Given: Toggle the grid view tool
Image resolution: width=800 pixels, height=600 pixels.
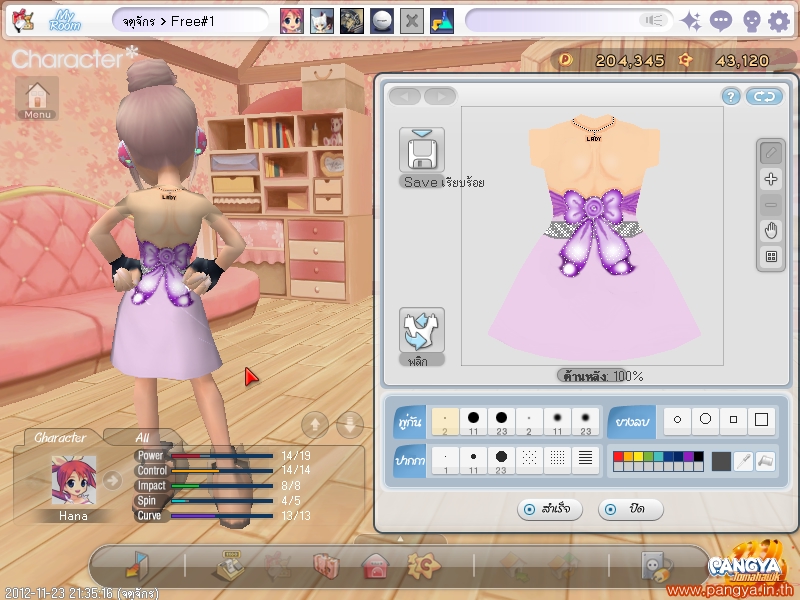Looking at the screenshot, I should click(770, 257).
